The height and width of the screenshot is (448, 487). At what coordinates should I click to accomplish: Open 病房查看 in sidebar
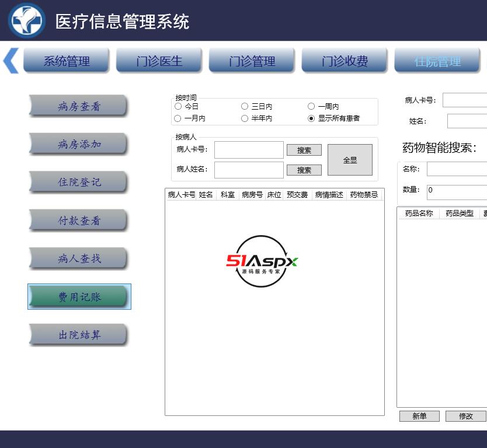pos(78,106)
